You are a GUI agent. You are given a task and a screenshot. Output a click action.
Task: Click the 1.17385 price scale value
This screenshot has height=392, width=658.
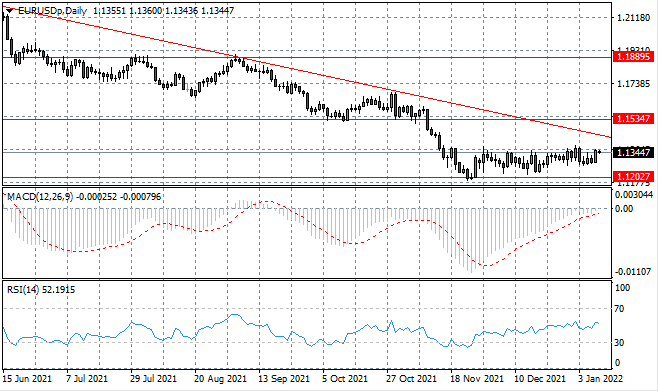[633, 84]
